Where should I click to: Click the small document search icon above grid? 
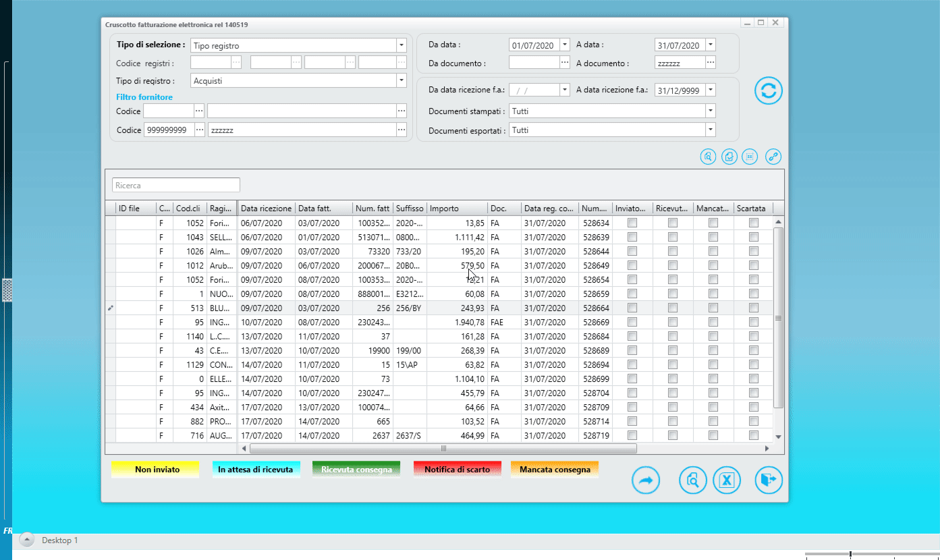[x=708, y=157]
